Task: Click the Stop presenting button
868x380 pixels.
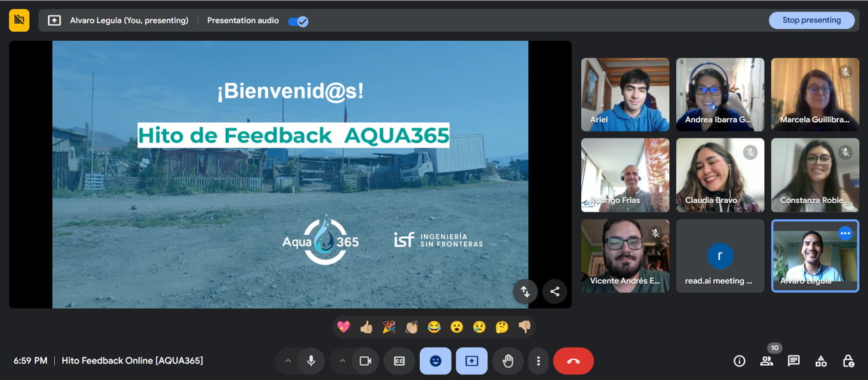Action: 811,20
